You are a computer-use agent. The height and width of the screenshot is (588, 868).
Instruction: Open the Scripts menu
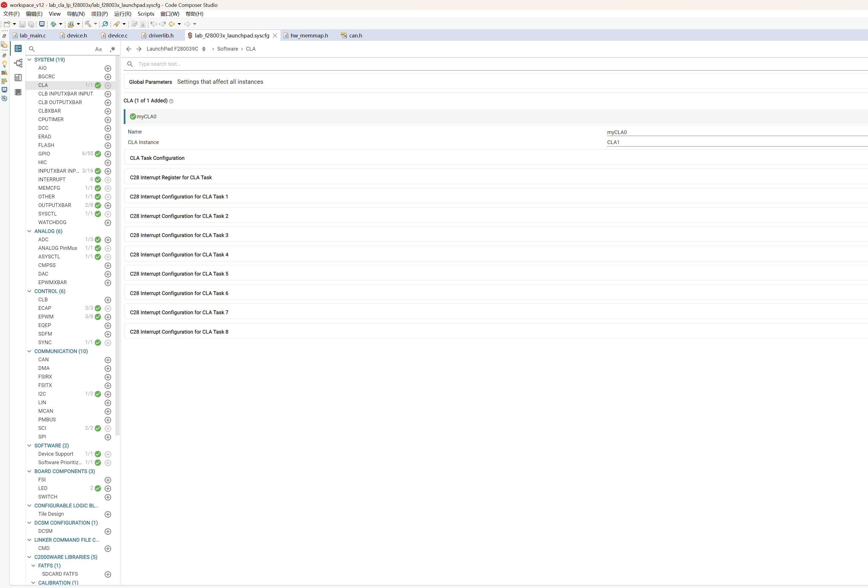click(x=146, y=14)
